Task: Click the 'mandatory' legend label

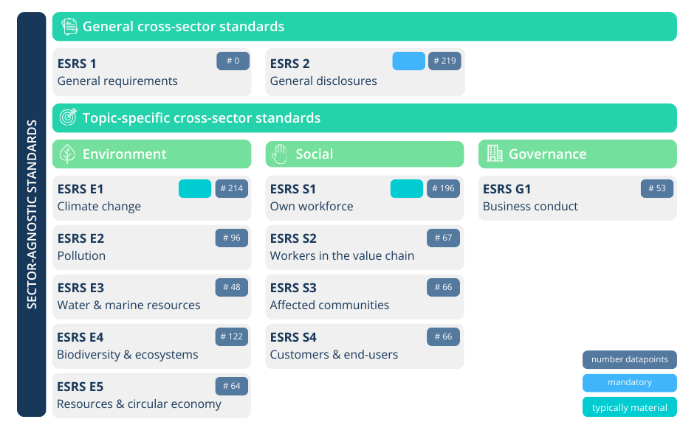Action: pyautogui.click(x=629, y=382)
